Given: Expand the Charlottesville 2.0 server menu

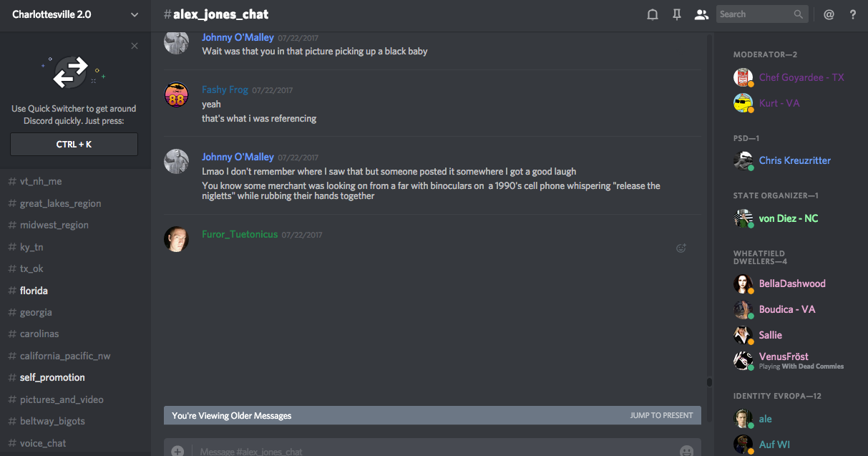Looking at the screenshot, I should (135, 14).
